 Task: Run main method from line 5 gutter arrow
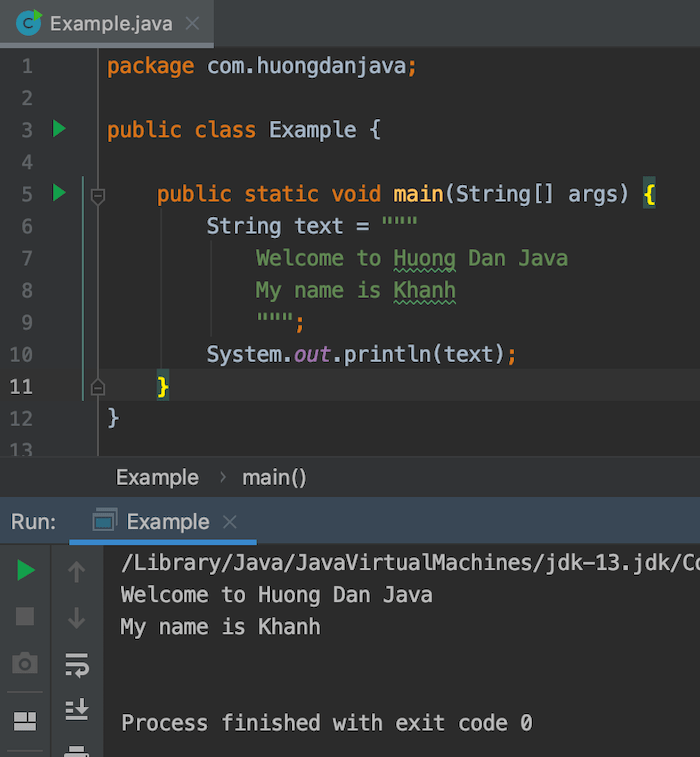[59, 193]
